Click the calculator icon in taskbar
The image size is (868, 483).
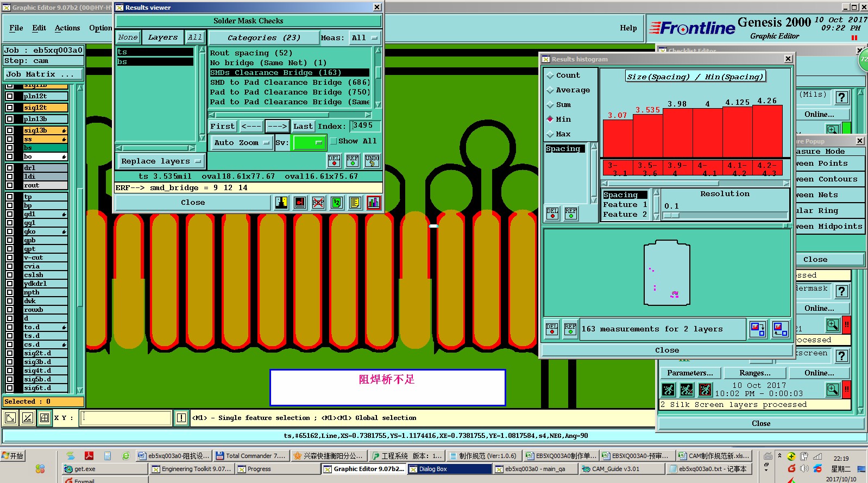(108, 456)
